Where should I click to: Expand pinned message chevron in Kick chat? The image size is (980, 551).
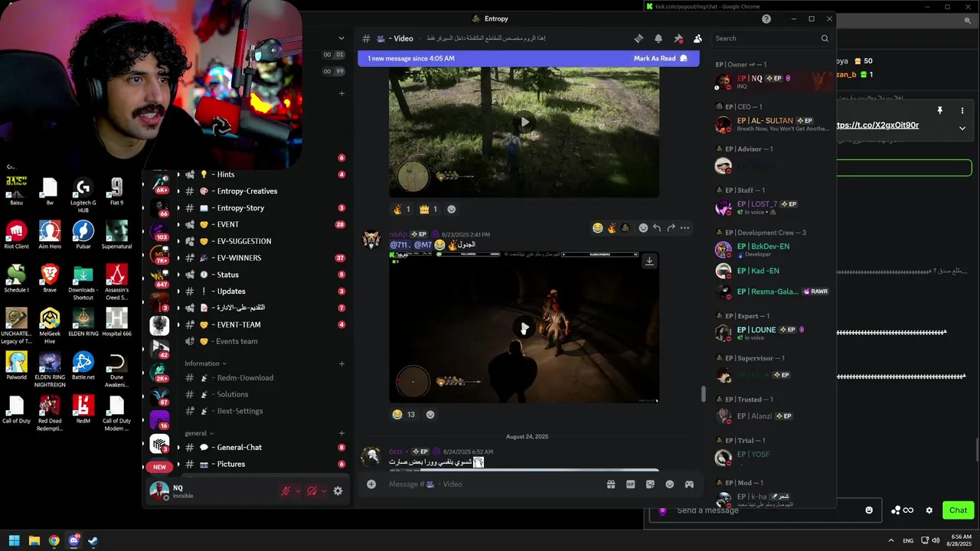(962, 128)
